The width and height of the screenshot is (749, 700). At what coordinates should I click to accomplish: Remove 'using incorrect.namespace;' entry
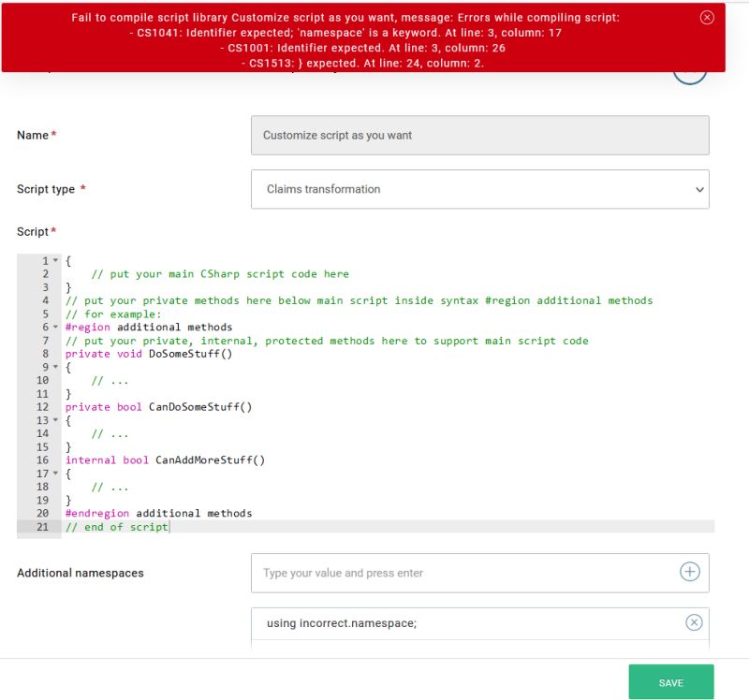click(694, 622)
